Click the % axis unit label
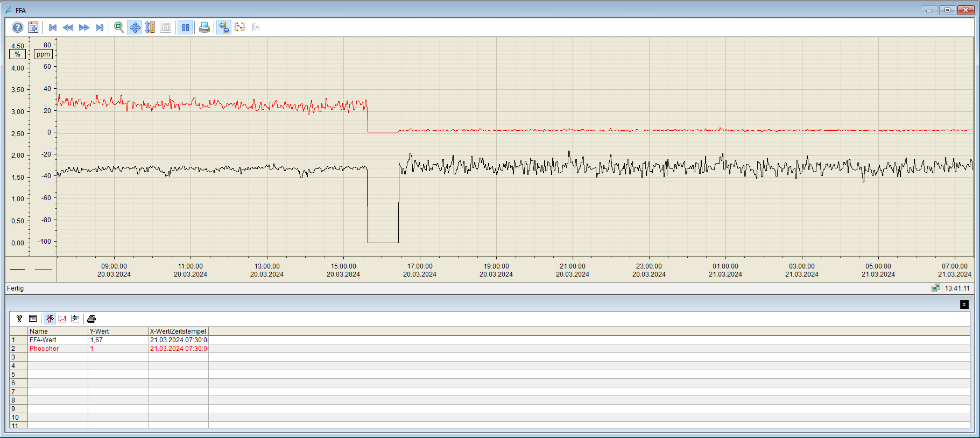 pyautogui.click(x=17, y=54)
